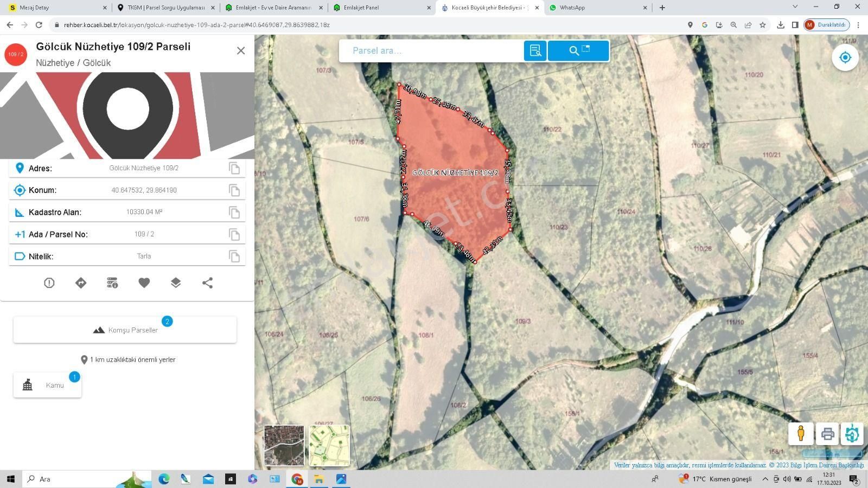The height and width of the screenshot is (488, 868).
Task: Share the parcel using share icon
Action: (207, 282)
